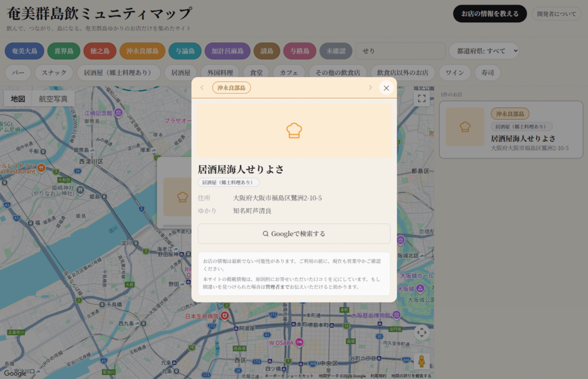The height and width of the screenshot is (379, 588).
Task: Click the 姫嶋神社 shrine map marker
Action: [x=80, y=190]
